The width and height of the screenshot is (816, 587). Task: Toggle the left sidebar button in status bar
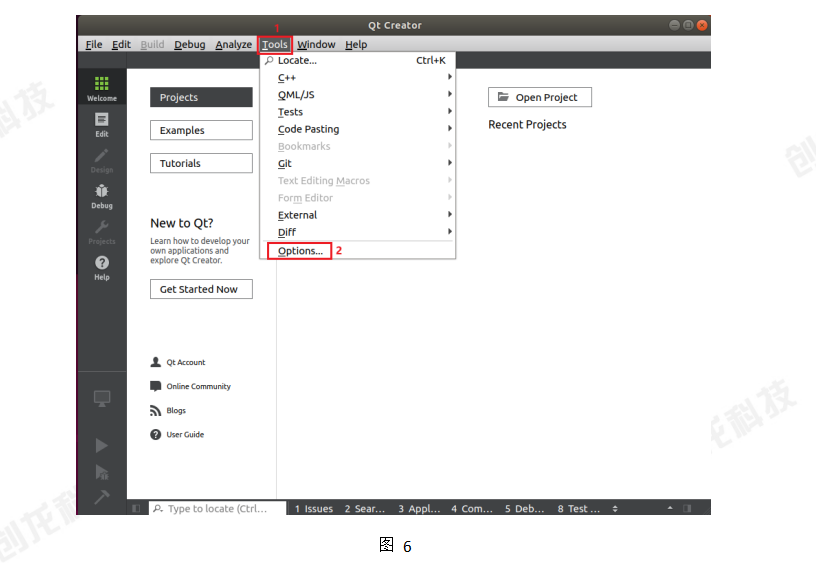[x=136, y=508]
